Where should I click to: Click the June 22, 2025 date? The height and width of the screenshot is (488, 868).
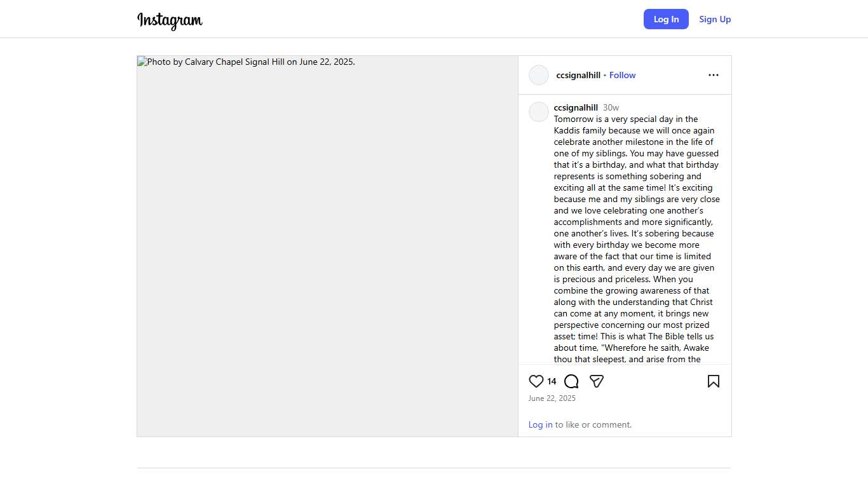552,398
